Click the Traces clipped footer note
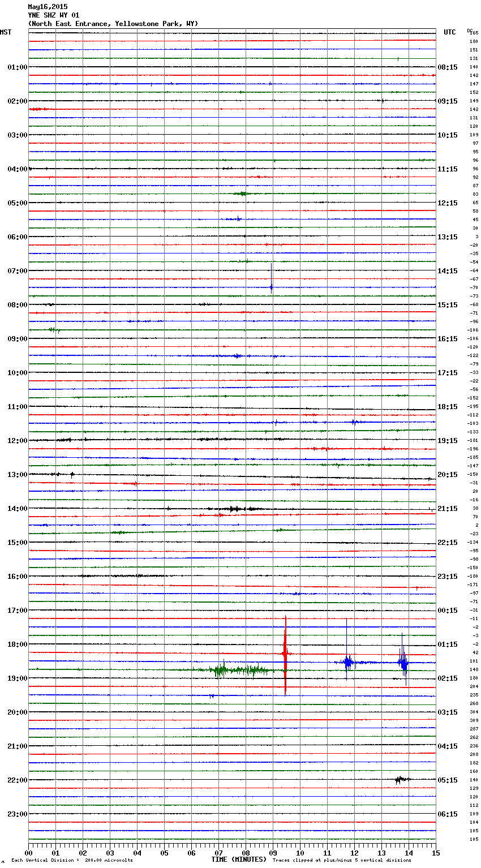This screenshot has height=868, width=481. click(342, 860)
